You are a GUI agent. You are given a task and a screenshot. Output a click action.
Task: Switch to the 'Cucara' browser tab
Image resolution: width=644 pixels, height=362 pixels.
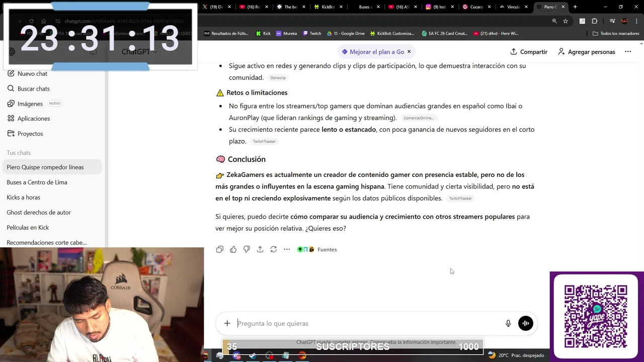477,7
